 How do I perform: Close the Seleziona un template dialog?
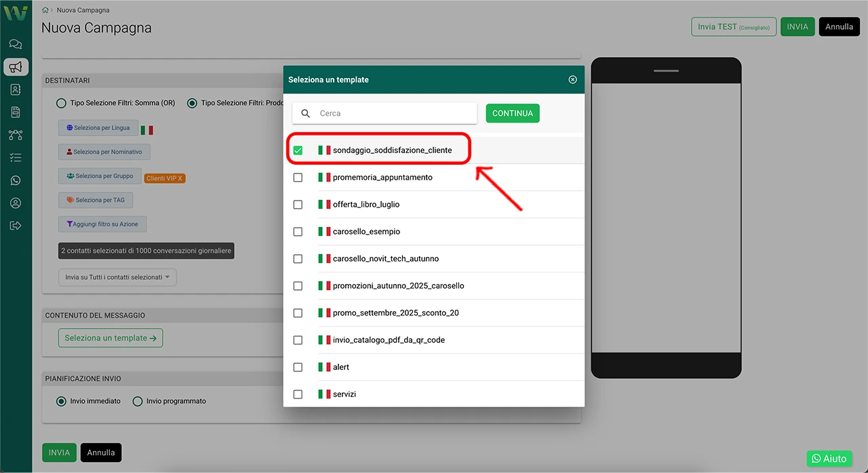point(572,79)
